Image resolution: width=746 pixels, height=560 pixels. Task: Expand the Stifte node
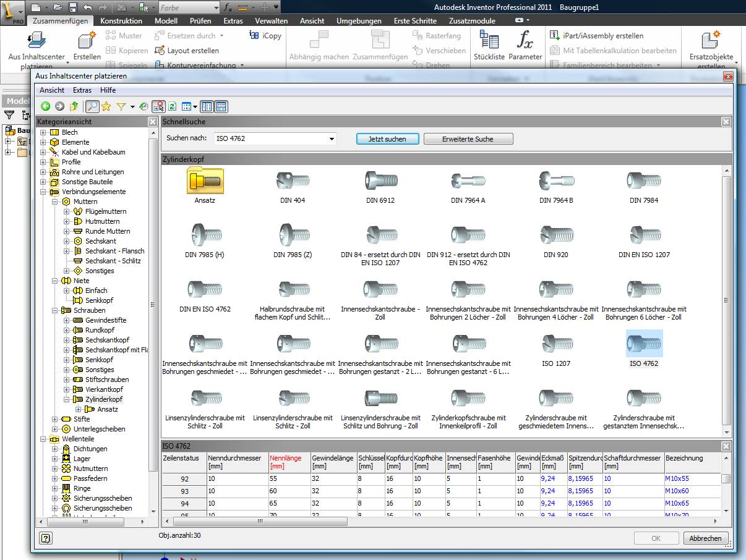click(x=55, y=419)
